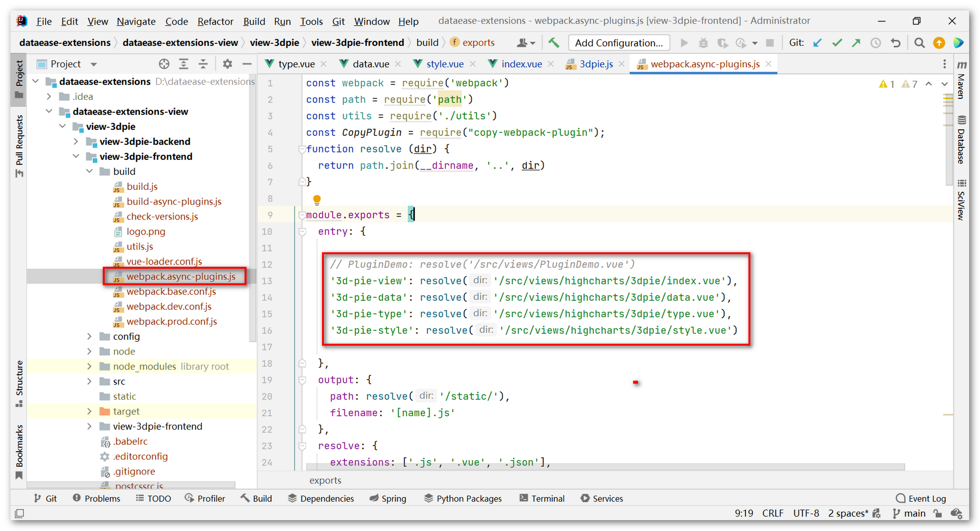Click the Debug bug icon
Screen dimensions: 980x531
click(x=703, y=43)
